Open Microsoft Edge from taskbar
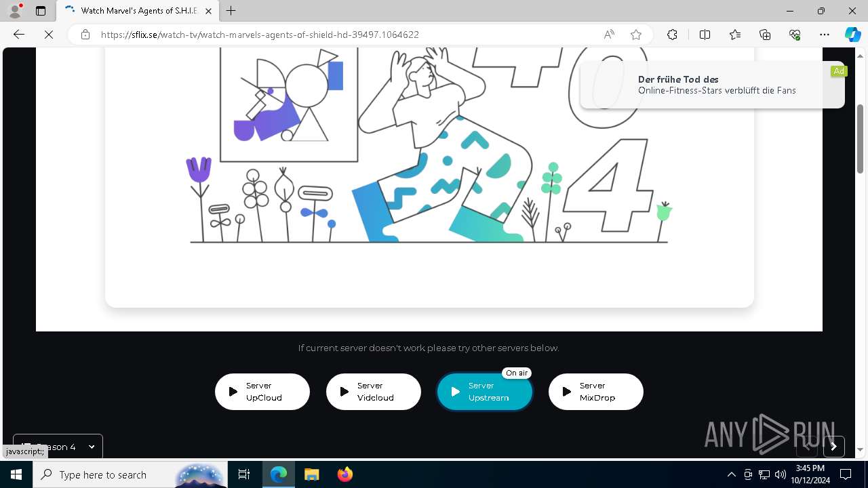Screen dimensions: 868x488 pos(279,474)
